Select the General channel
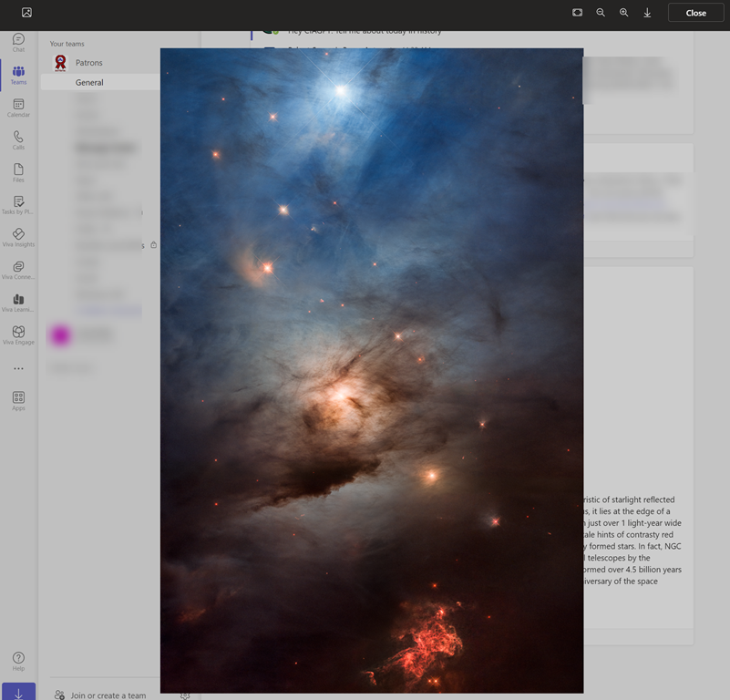730x700 pixels. click(89, 82)
